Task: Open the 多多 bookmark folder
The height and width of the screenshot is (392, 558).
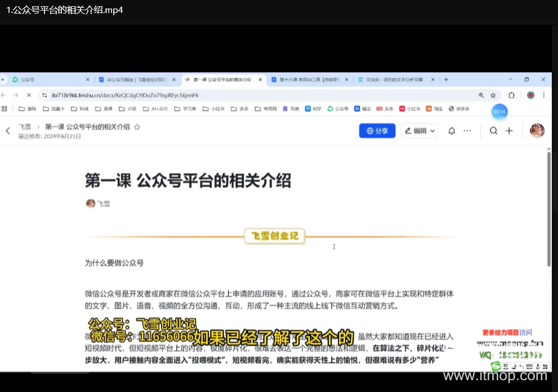Action: coord(239,109)
